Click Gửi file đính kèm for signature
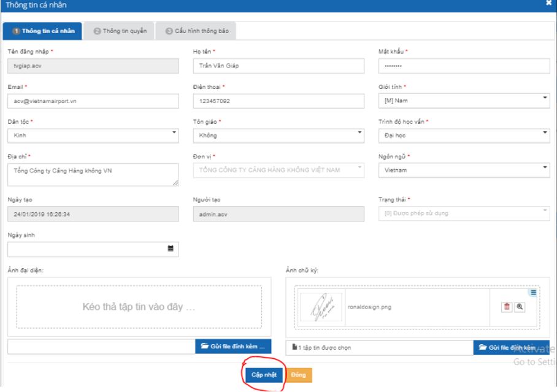 (511, 347)
